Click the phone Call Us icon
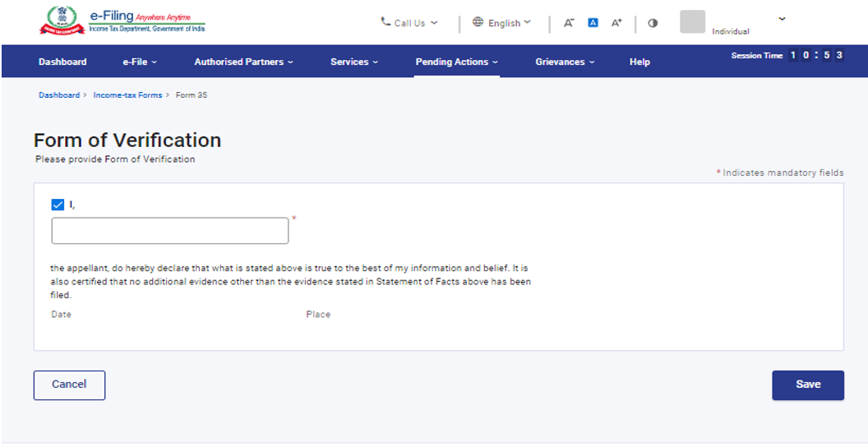Screen dimensions: 868x447 [386, 22]
